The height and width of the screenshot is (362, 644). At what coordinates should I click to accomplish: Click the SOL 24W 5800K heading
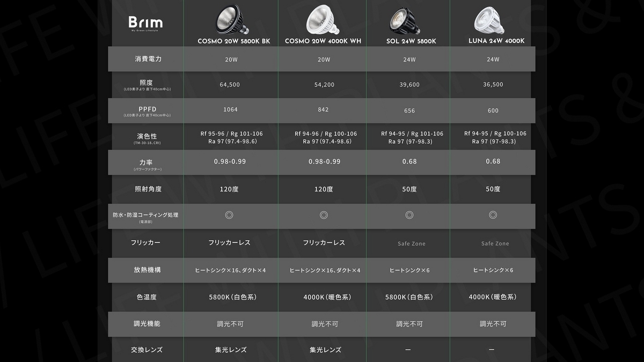tap(411, 41)
